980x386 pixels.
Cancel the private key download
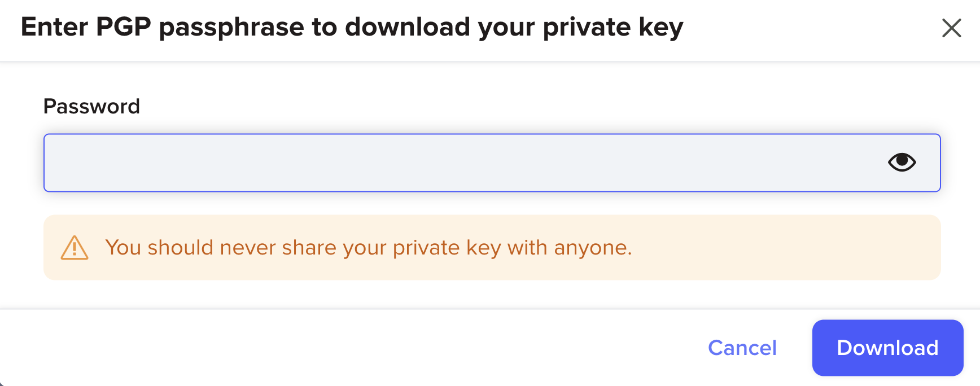coord(742,348)
